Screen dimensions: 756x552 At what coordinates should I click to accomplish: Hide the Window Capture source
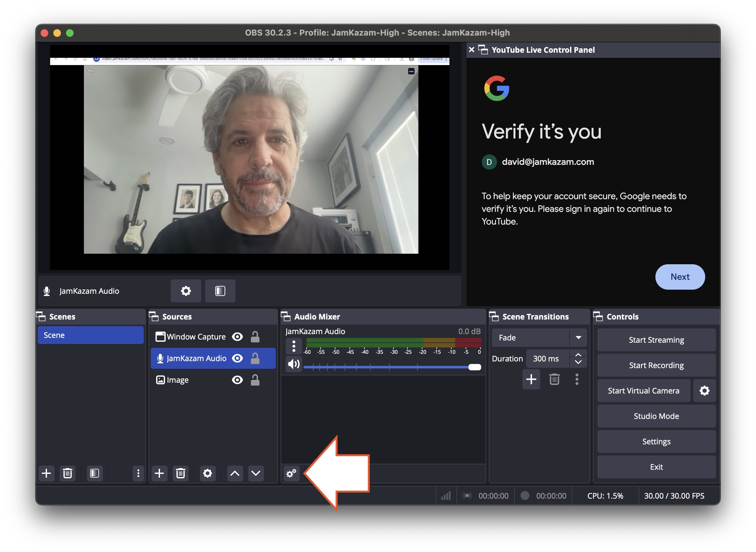[237, 336]
